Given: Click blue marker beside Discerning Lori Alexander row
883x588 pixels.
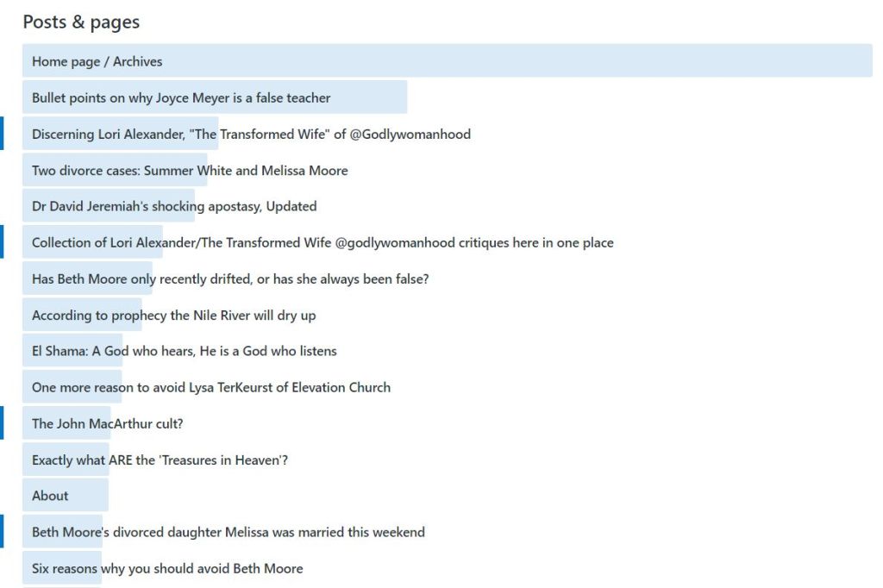Looking at the screenshot, I should (x=2, y=134).
